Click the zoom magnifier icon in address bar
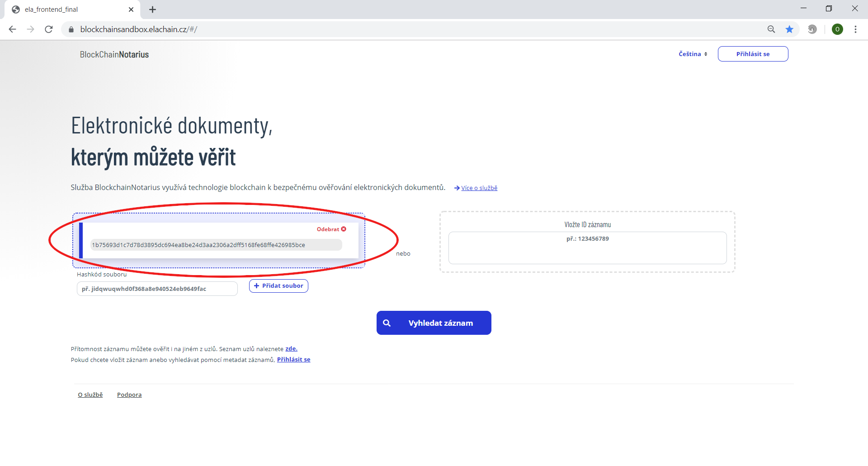The image size is (868, 466). [x=771, y=29]
